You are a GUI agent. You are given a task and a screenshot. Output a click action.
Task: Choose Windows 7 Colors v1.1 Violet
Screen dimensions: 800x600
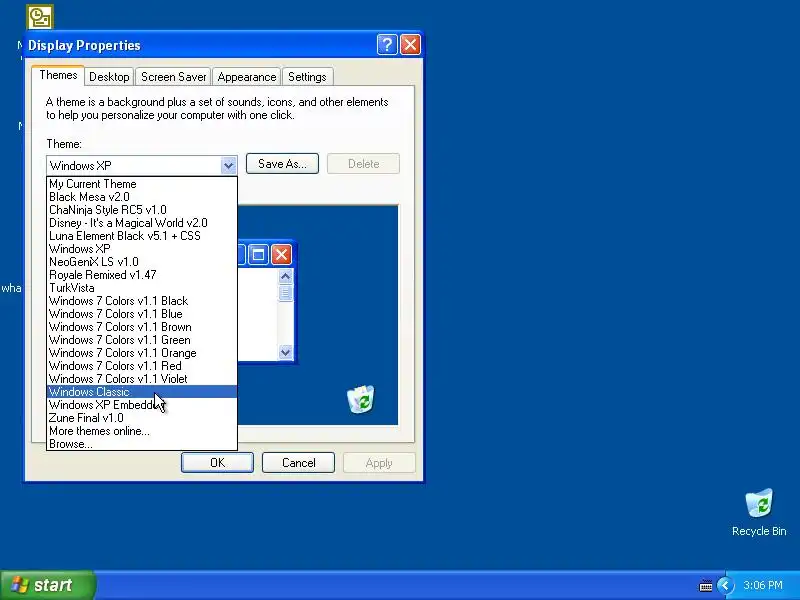(x=142, y=379)
